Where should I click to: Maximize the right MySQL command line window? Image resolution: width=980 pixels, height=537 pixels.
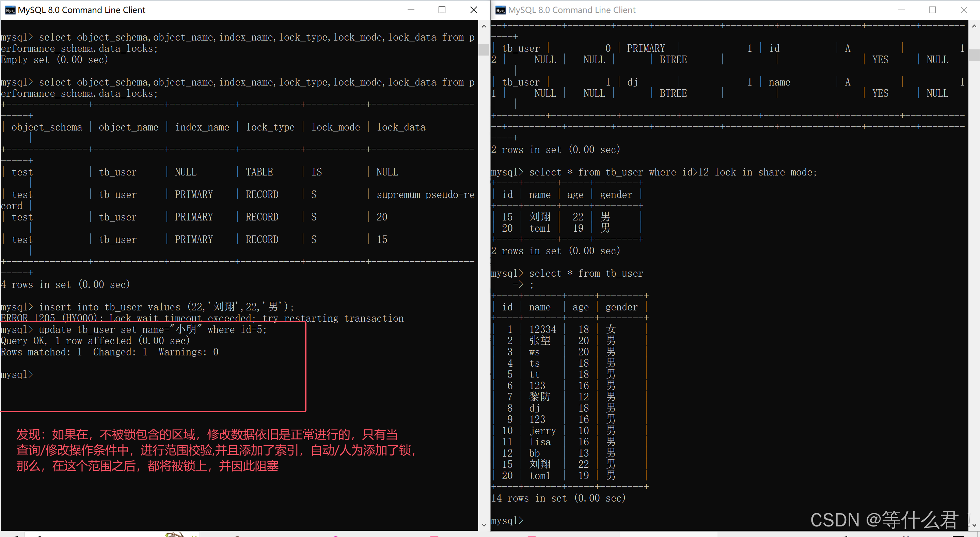[932, 10]
